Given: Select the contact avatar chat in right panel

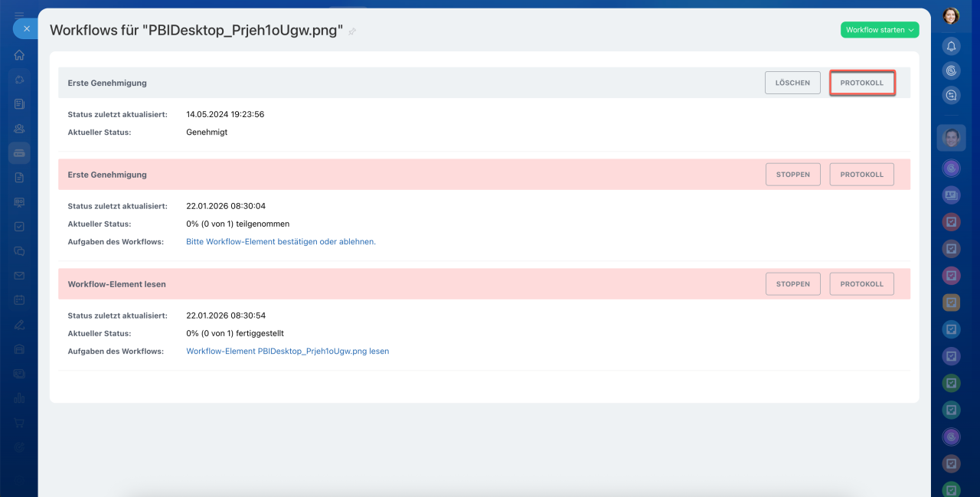Looking at the screenshot, I should pyautogui.click(x=951, y=138).
